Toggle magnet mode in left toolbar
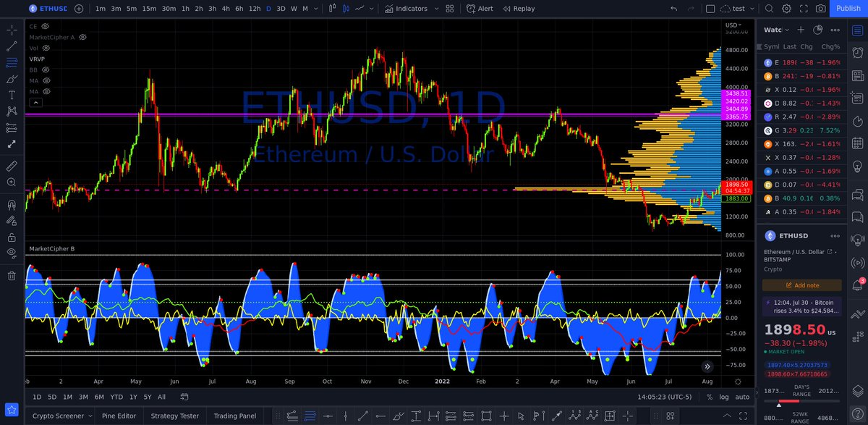Screen dimensions: 868x425 (x=12, y=203)
